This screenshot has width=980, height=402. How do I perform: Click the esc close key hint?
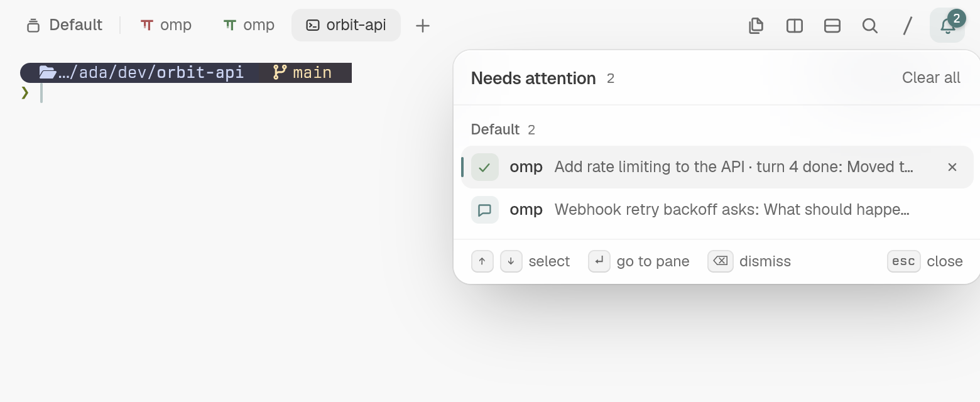click(925, 261)
